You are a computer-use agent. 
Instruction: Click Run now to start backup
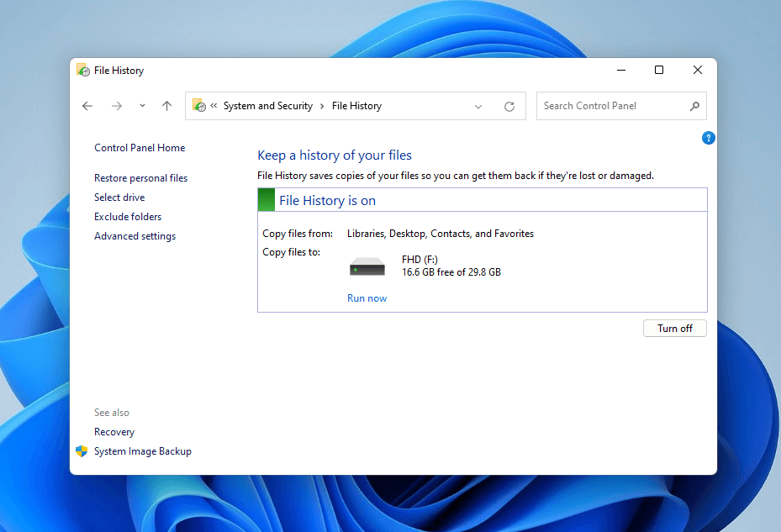click(367, 298)
